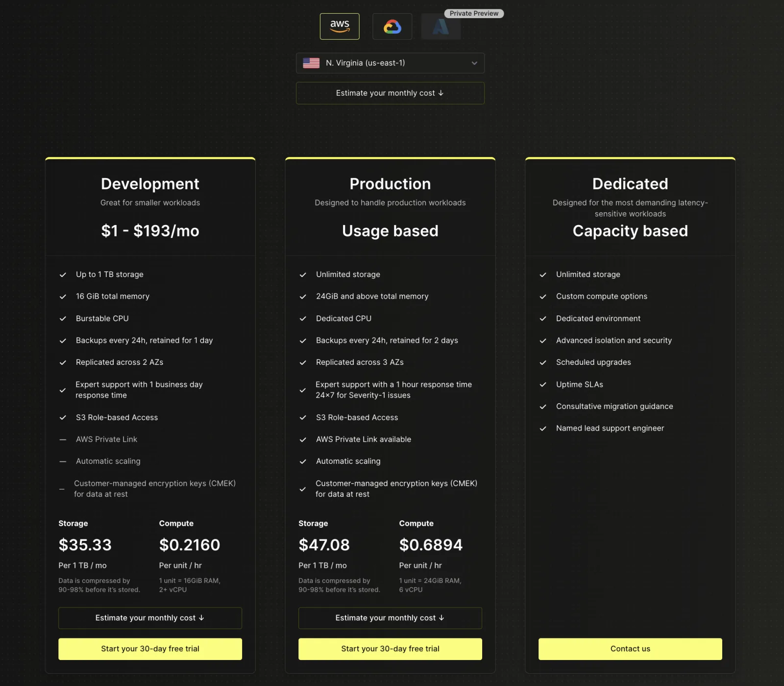This screenshot has height=686, width=784.
Task: Click the Dedicated plan heading
Action: [x=630, y=184]
